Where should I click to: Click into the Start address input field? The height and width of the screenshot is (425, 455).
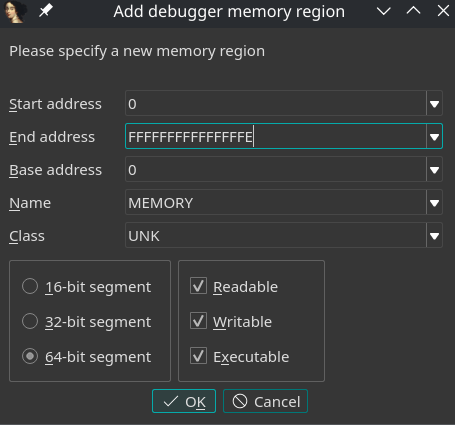coord(276,104)
